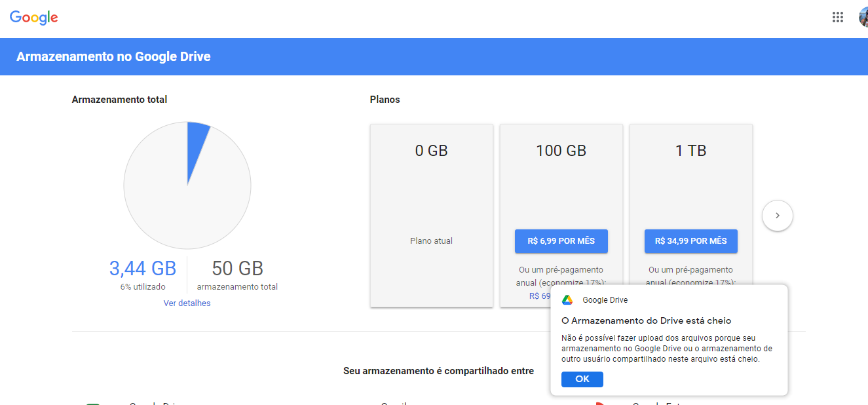The width and height of the screenshot is (868, 405).
Task: Click the 3,44 GB used storage figure
Action: [142, 268]
